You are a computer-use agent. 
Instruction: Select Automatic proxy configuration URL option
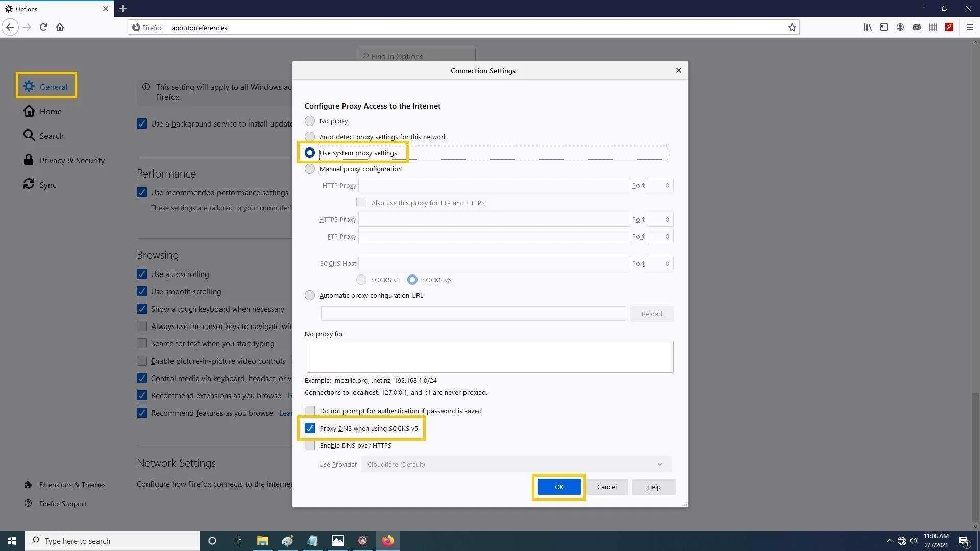(309, 295)
